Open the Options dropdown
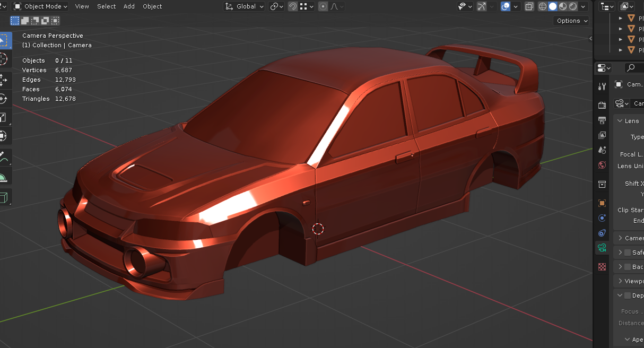This screenshot has width=644, height=348. tap(572, 21)
